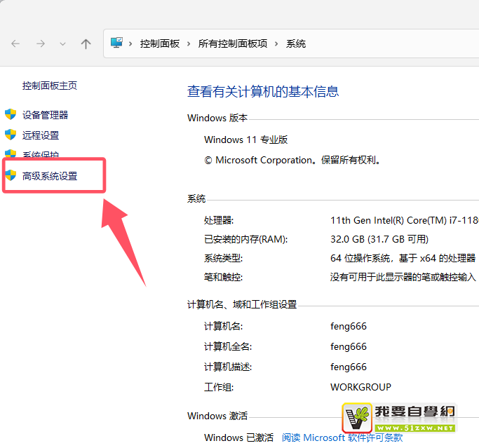Click the shield icon beside 高级系统设置

11,175
